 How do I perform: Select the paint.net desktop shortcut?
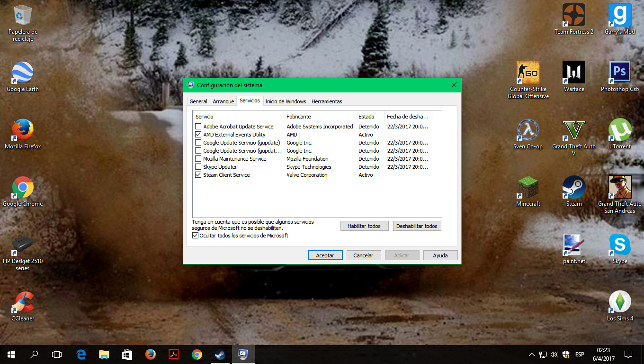tap(574, 249)
